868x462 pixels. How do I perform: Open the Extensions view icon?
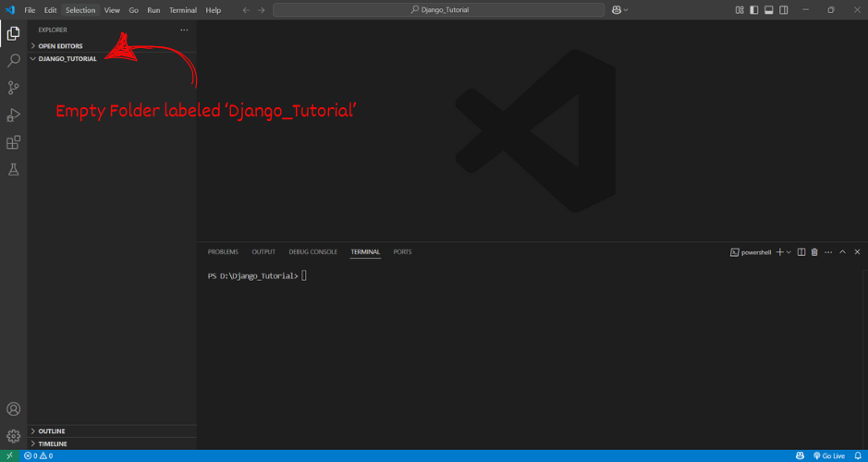13,142
